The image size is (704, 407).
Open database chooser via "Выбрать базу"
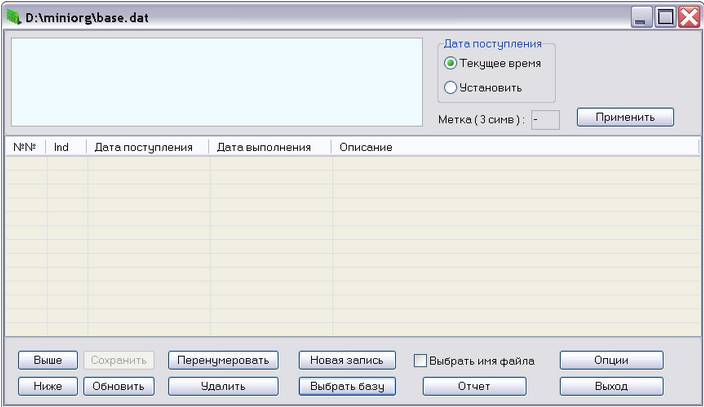[347, 386]
